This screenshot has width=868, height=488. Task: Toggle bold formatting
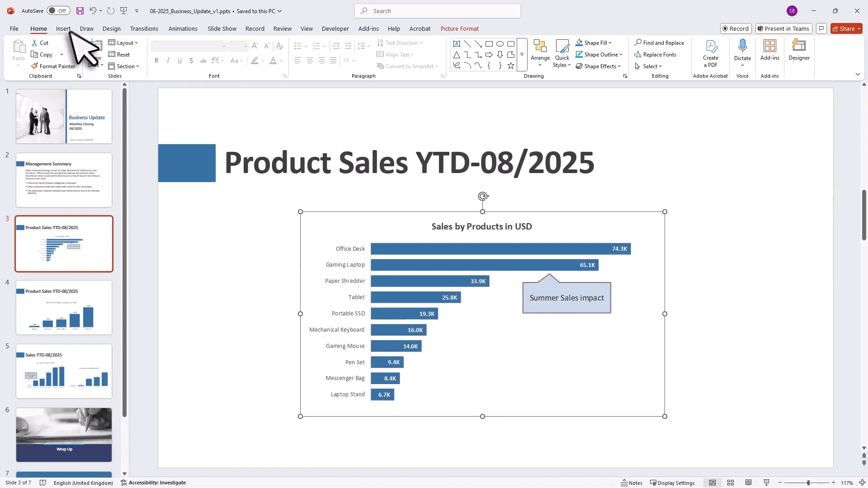point(156,60)
